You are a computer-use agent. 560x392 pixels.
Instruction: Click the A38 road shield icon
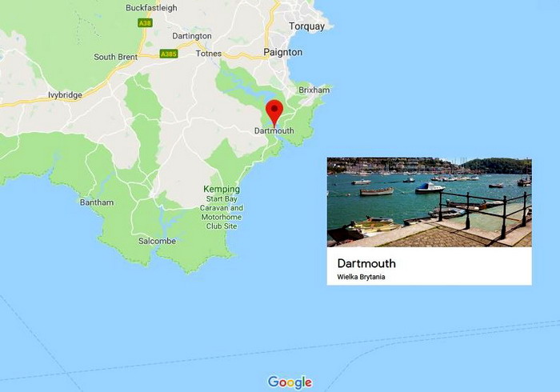pos(145,23)
